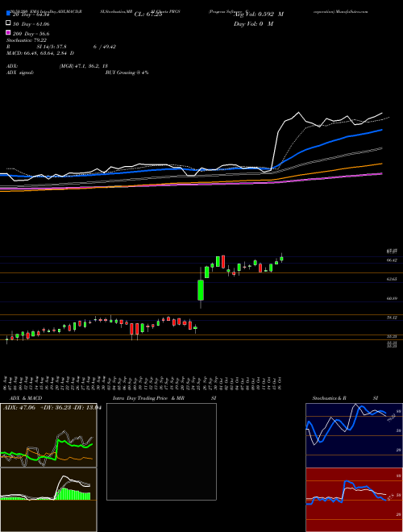Click the 'Avg Vol: 0.592 M' label
Image resolution: width=403 pixels, height=532 pixels.
click(x=260, y=15)
